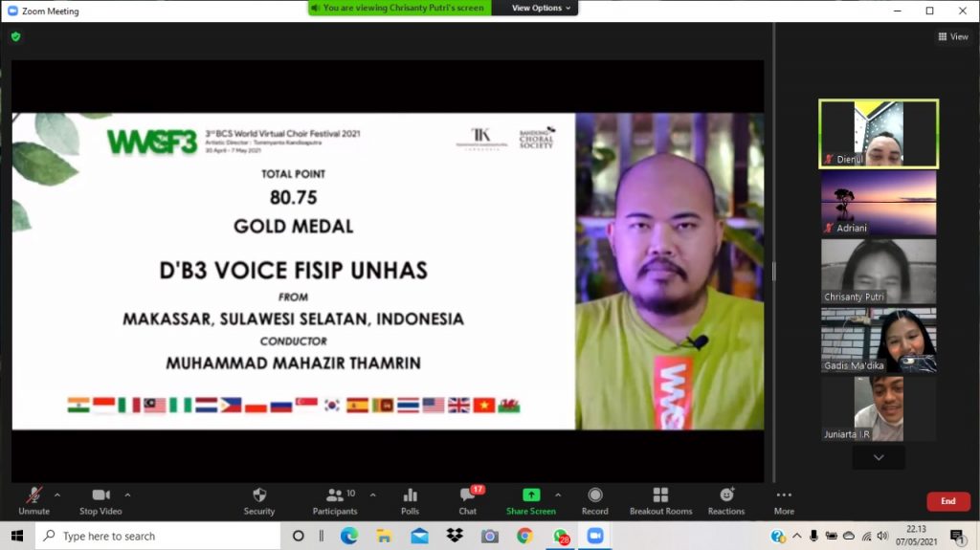Launch Microsoft Edge from taskbar

point(348,536)
